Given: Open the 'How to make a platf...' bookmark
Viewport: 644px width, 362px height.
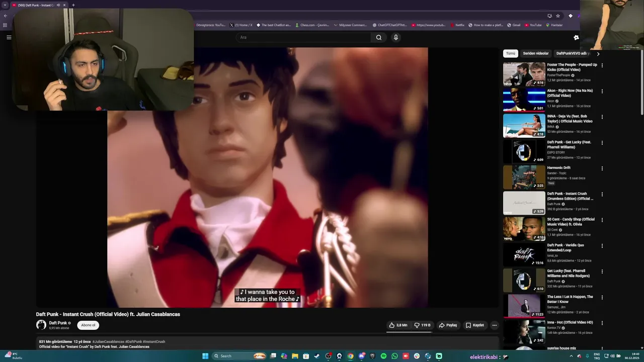Looking at the screenshot, I should pos(486,25).
